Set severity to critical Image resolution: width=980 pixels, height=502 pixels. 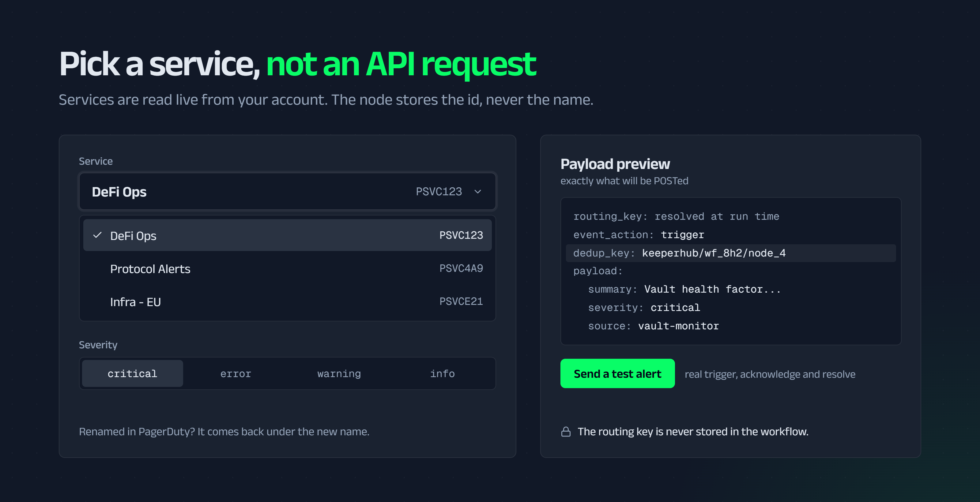point(132,373)
